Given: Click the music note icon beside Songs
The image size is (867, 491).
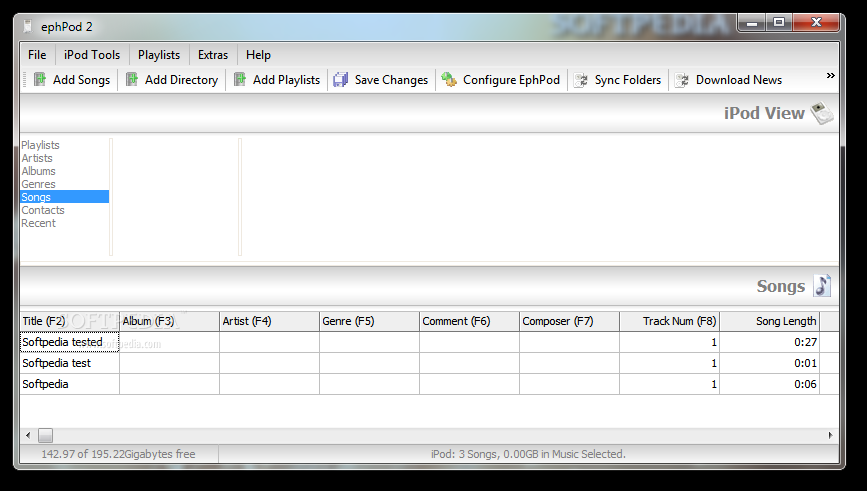Looking at the screenshot, I should click(x=822, y=286).
